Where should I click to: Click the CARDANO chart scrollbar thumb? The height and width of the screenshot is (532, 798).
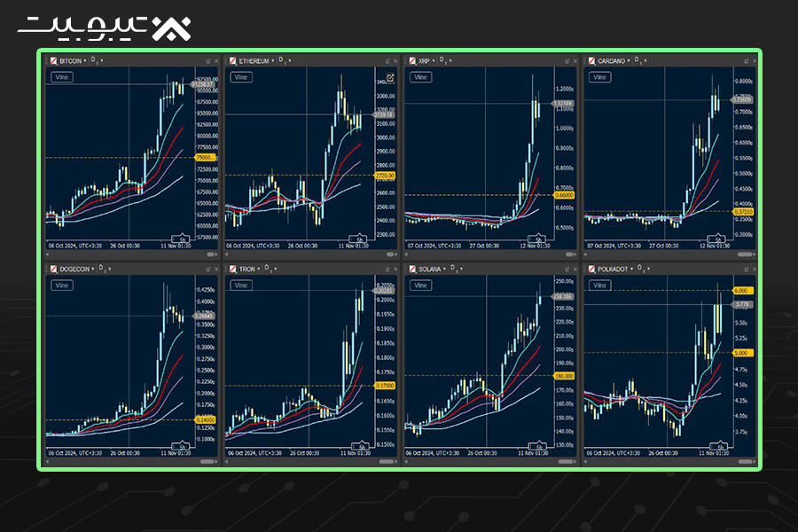[745, 254]
